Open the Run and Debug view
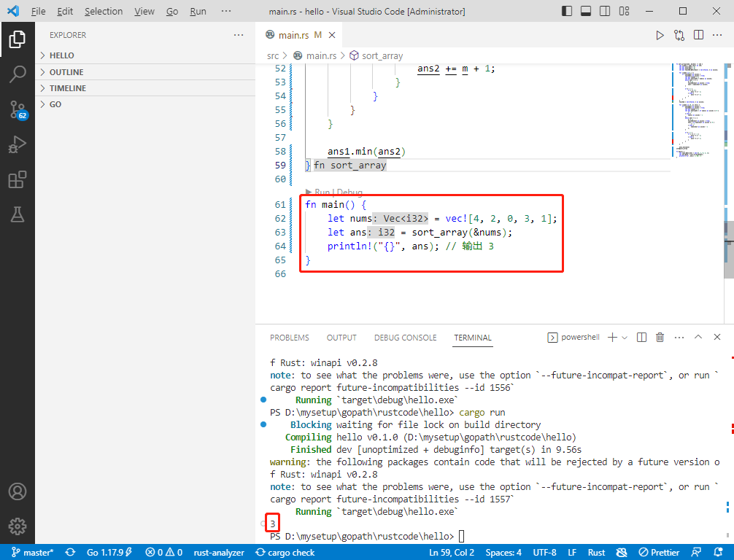 pos(18,144)
